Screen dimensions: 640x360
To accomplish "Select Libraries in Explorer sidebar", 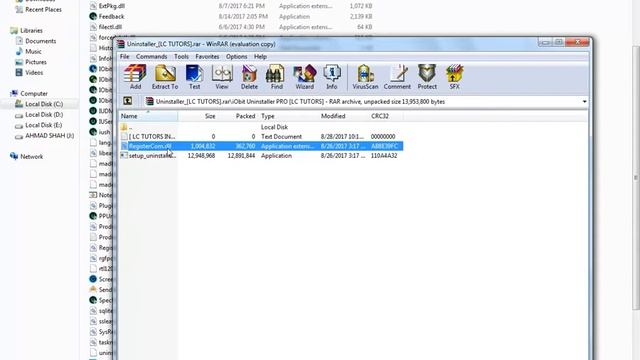I will pos(31,31).
